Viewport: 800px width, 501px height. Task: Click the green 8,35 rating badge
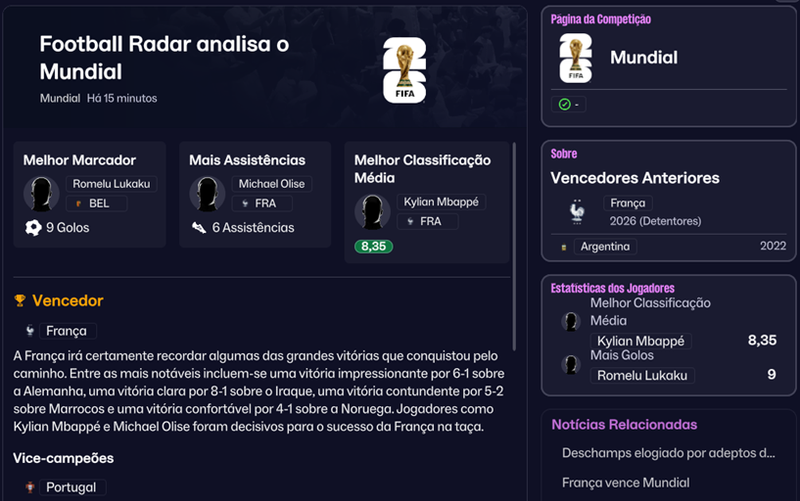coord(373,246)
